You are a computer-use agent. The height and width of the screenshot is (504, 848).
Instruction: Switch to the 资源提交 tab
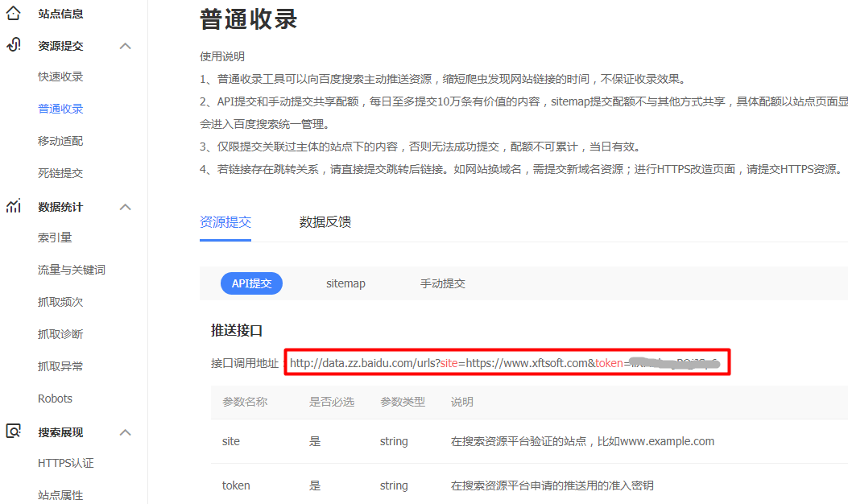[x=225, y=222]
